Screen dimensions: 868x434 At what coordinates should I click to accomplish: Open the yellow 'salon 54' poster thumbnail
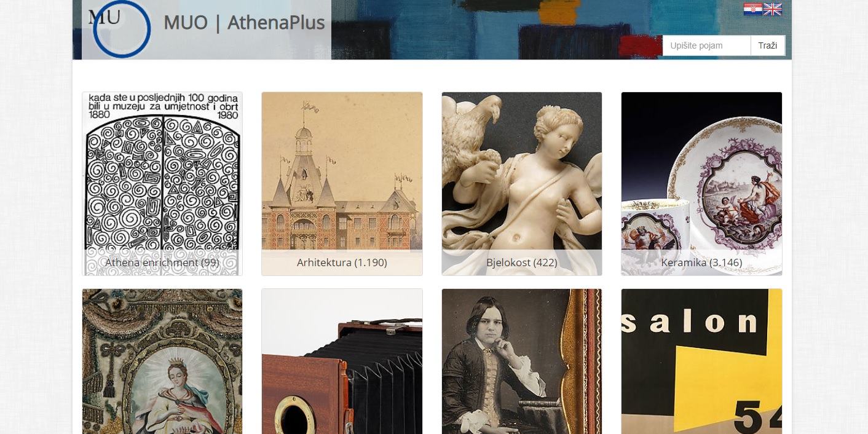click(701, 361)
